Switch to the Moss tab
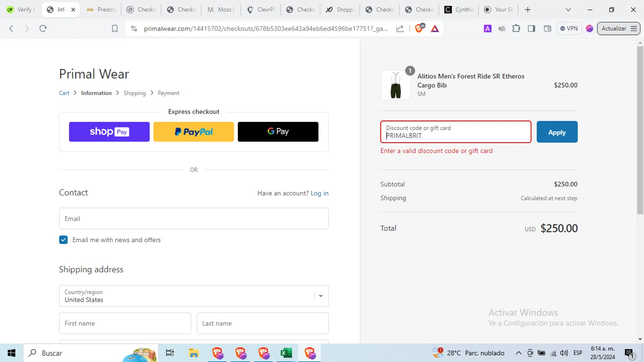 tap(221, 9)
